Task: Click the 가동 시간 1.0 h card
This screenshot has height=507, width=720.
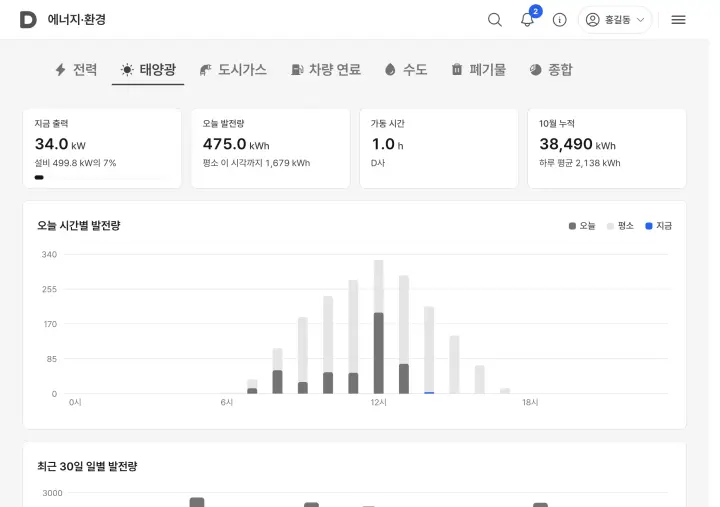Action: pos(439,148)
